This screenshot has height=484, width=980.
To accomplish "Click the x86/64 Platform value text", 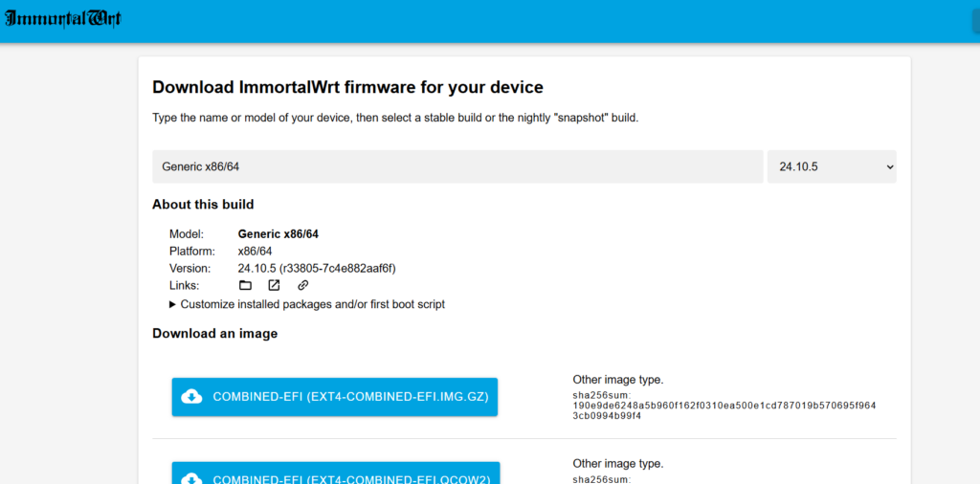I will tap(255, 251).
